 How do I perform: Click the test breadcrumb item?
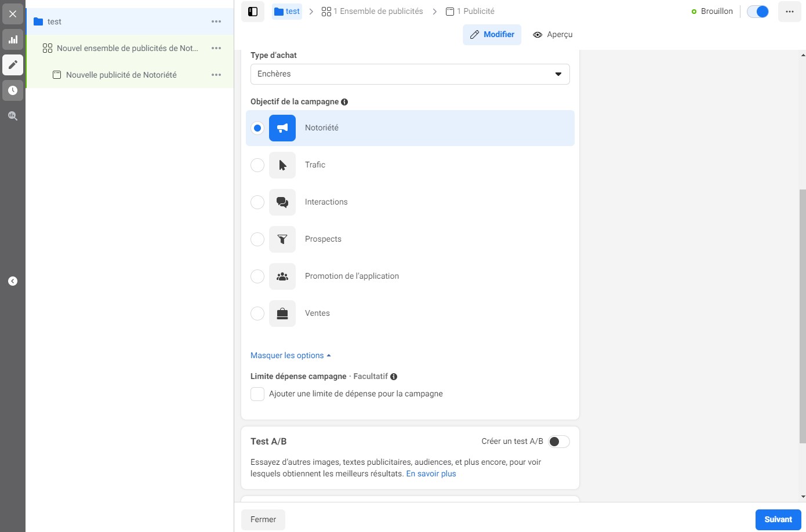287,12
